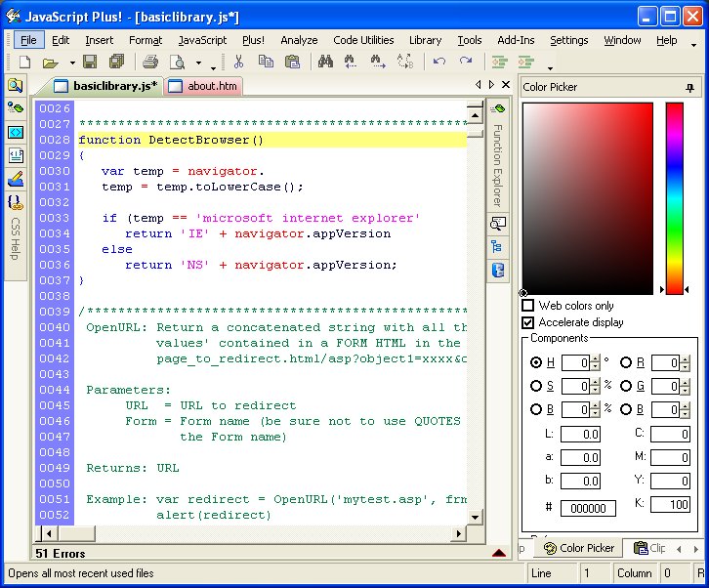The height and width of the screenshot is (588, 709).
Task: Click the Replace icon
Action: tap(405, 62)
